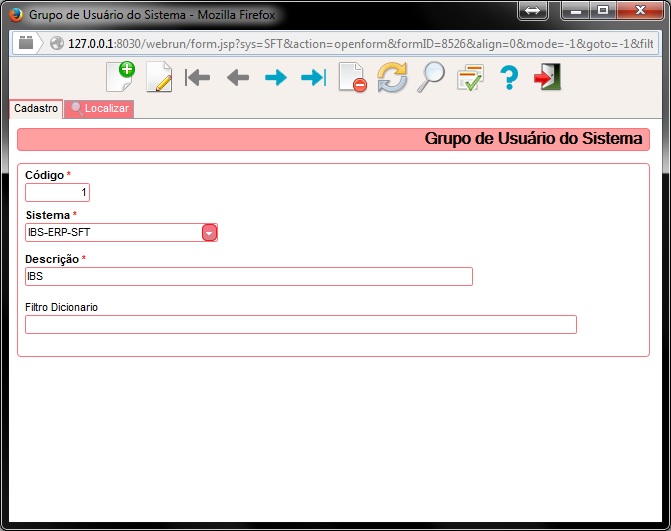Refresh the form data
The height and width of the screenshot is (531, 671).
point(392,77)
